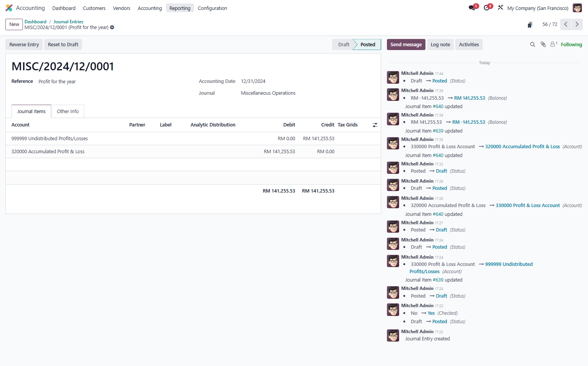Image resolution: width=588 pixels, height=366 pixels.
Task: Open the Vendors menu
Action: click(122, 8)
